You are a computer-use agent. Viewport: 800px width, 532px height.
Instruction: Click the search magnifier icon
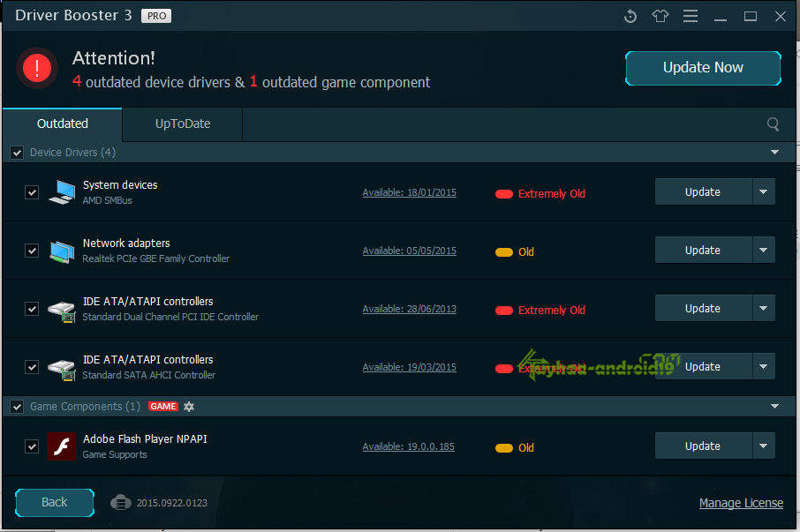pos(773,124)
